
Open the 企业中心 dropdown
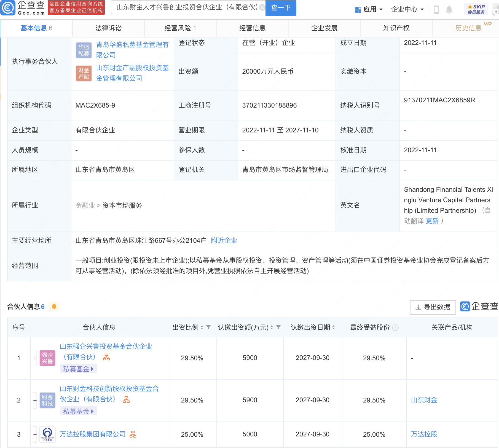coord(407,10)
